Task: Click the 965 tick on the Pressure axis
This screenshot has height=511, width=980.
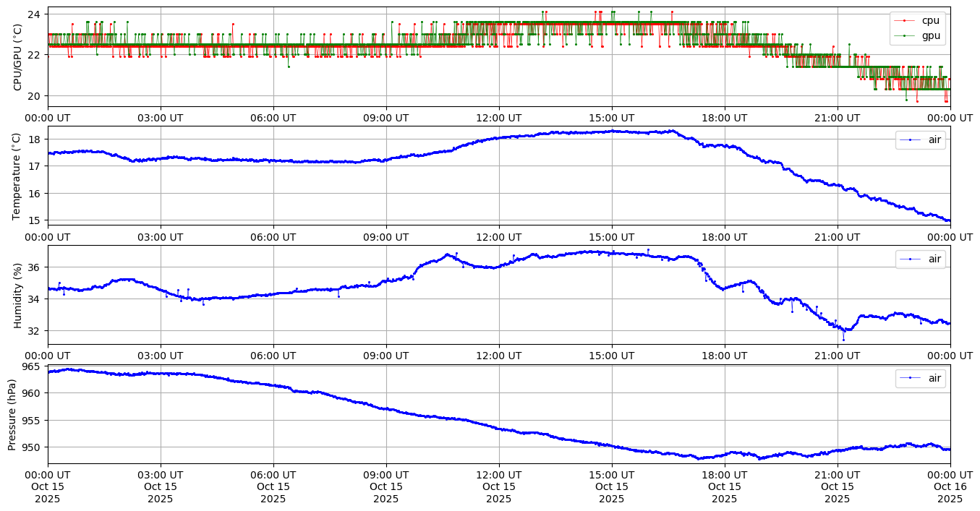Action: tap(33, 366)
